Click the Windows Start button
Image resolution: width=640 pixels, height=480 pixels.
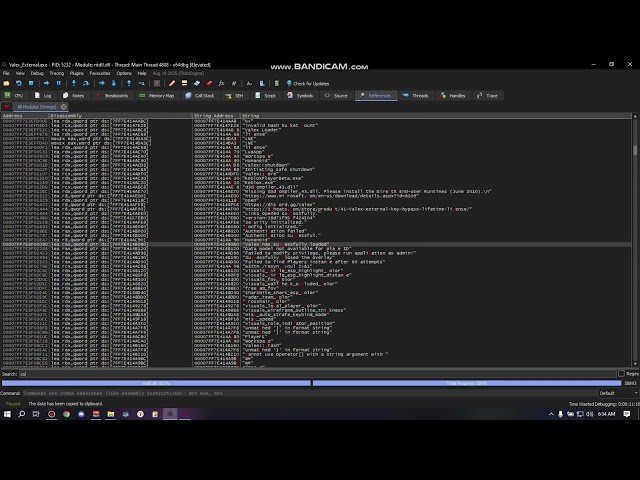(x=7, y=414)
